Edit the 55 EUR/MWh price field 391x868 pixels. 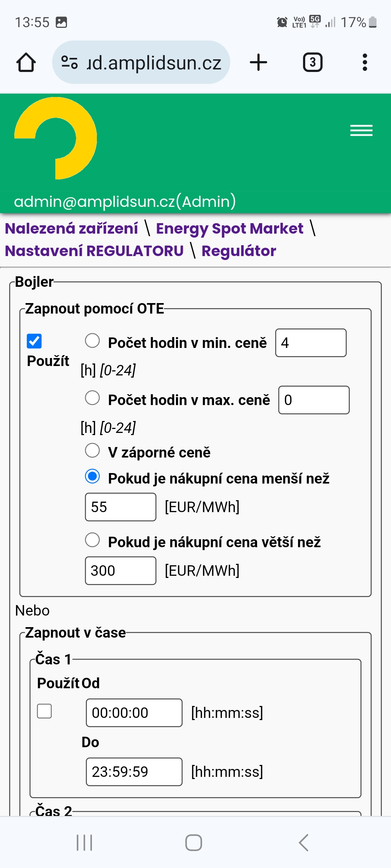[121, 507]
